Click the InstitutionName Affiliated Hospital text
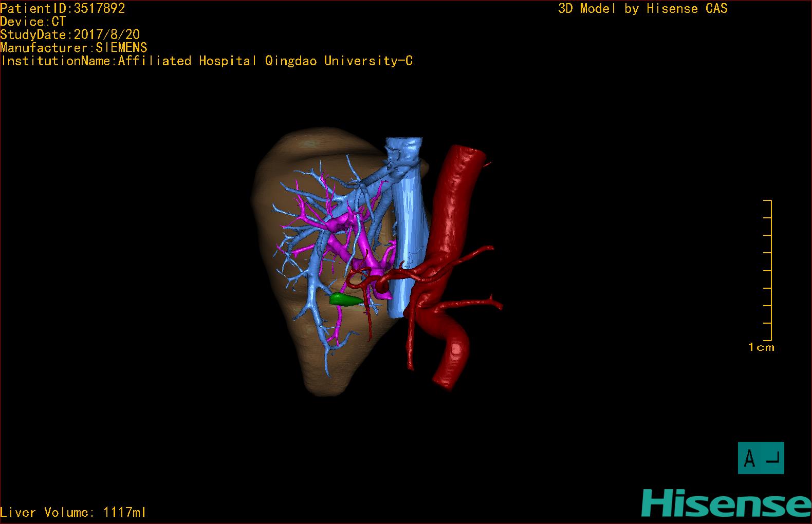 (x=207, y=61)
